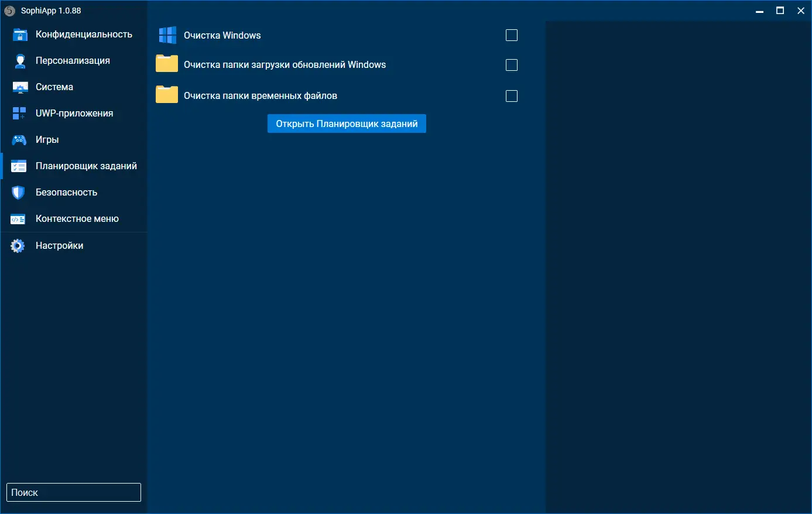812x514 pixels.
Task: Navigate to Контекстное меню section
Action: (x=74, y=219)
